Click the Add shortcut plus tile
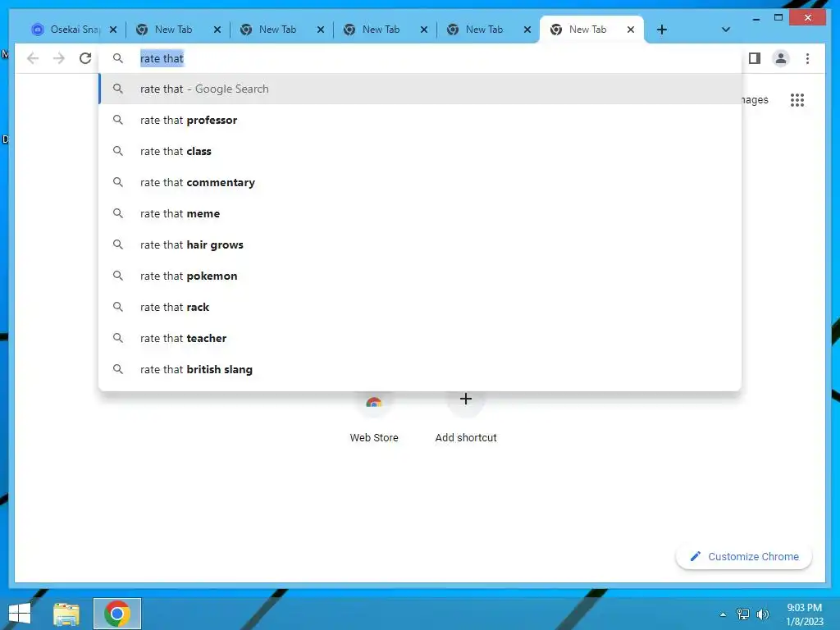 466,418
